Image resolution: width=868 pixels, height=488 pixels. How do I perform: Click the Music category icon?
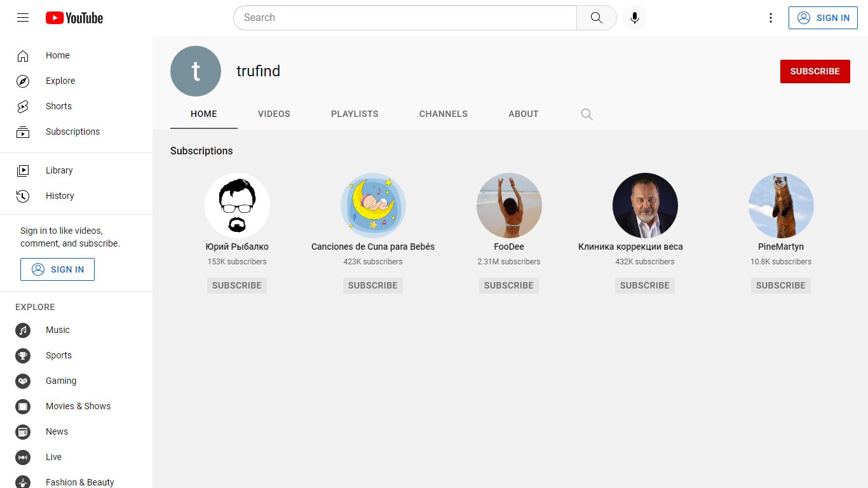(x=23, y=330)
